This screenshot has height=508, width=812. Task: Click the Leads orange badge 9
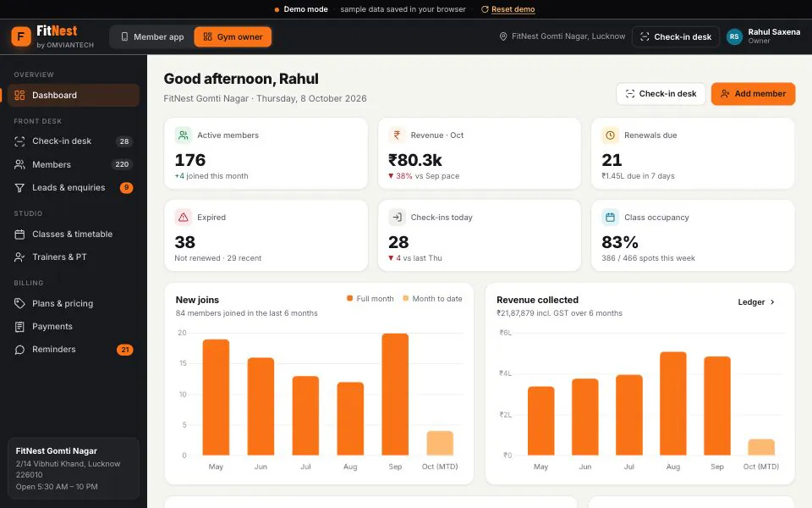pyautogui.click(x=126, y=188)
